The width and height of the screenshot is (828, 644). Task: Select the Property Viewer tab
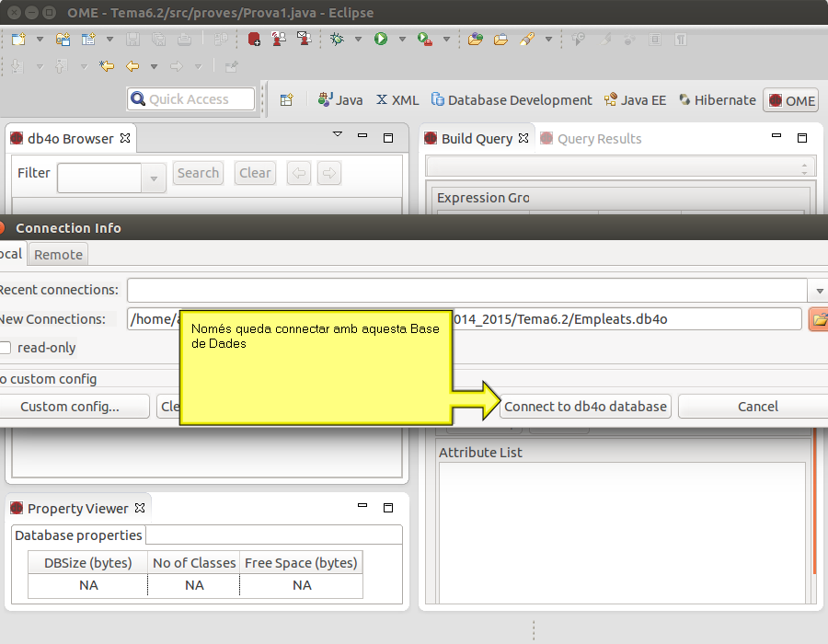coord(77,509)
